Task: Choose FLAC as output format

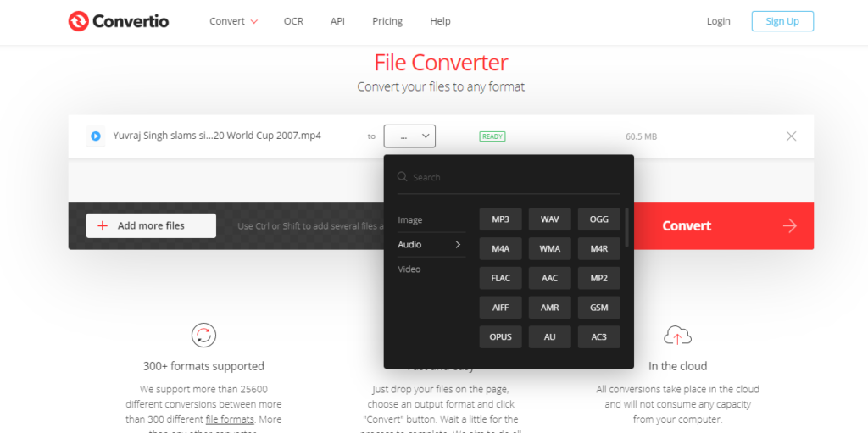Action: pos(500,278)
